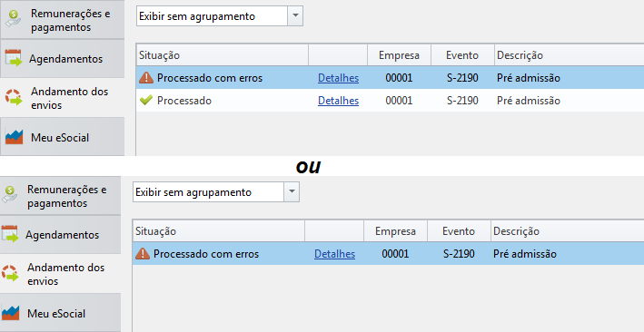Click Meu eSocial chart icon in top sidebar
Viewport: 644px width, 332px height.
pos(14,137)
